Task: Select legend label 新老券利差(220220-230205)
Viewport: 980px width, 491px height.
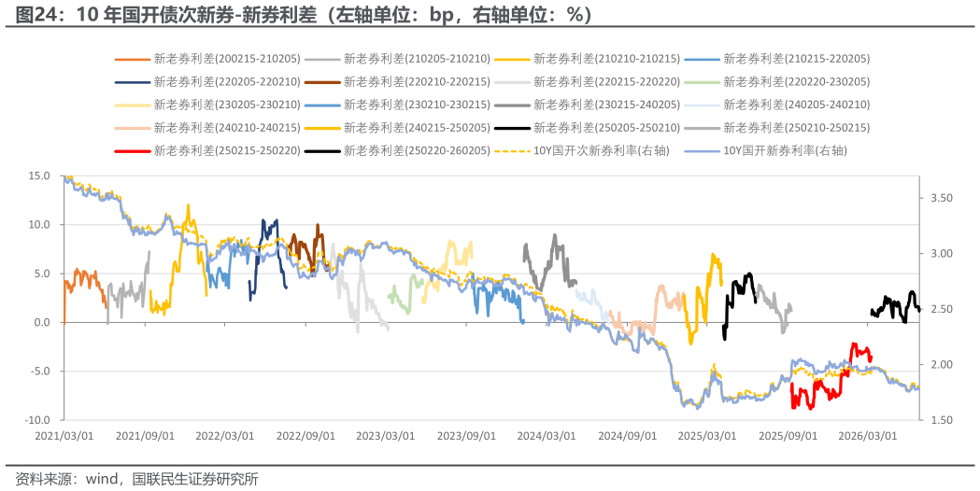Action: 797,82
